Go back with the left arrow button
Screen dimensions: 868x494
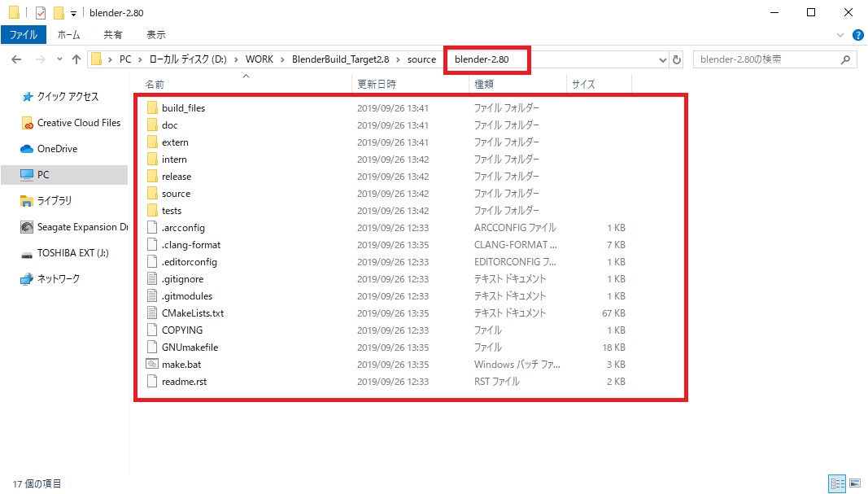click(16, 59)
